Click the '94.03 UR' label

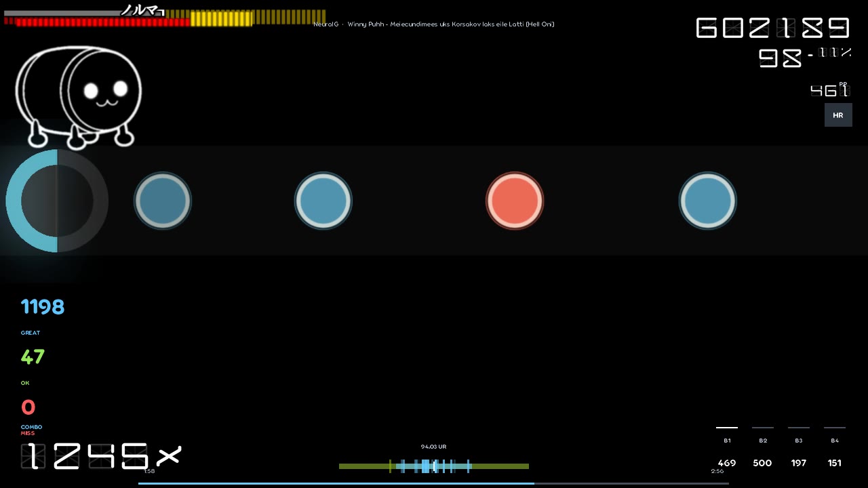(x=434, y=447)
